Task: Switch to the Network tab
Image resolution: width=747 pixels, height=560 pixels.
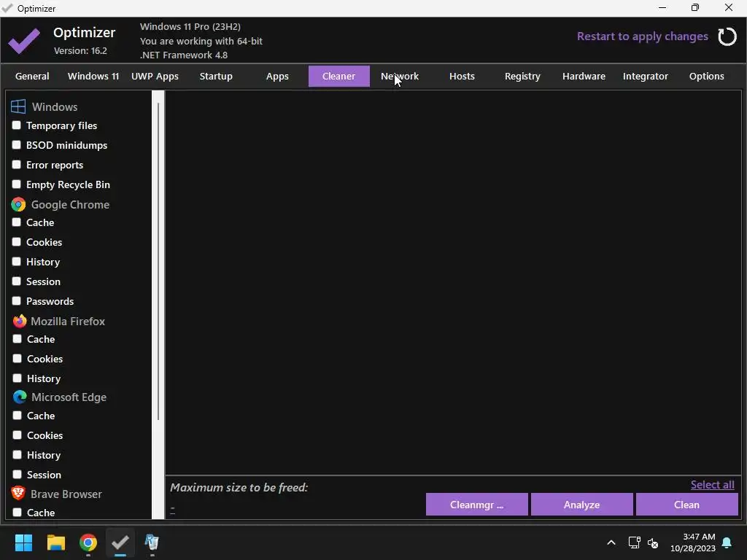Action: coord(400,76)
